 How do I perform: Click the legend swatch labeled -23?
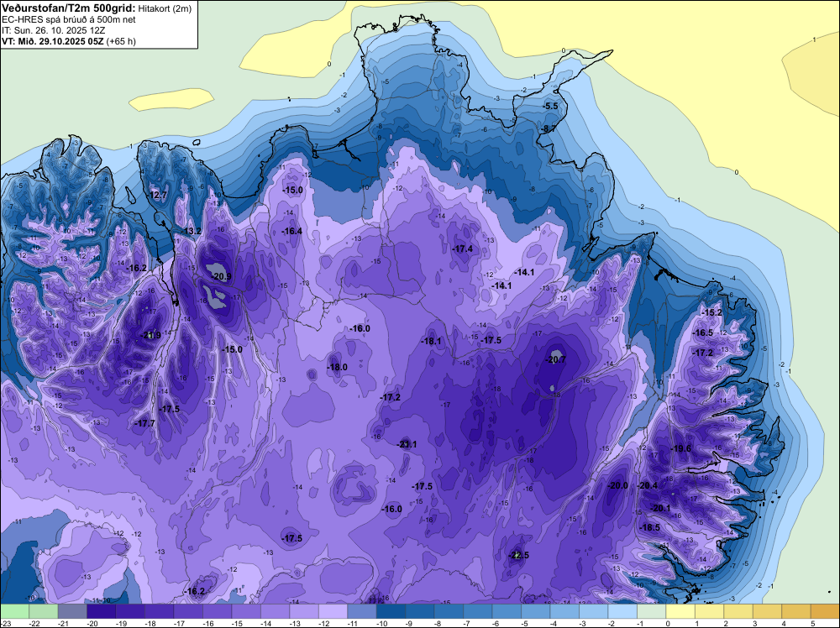tap(14, 611)
